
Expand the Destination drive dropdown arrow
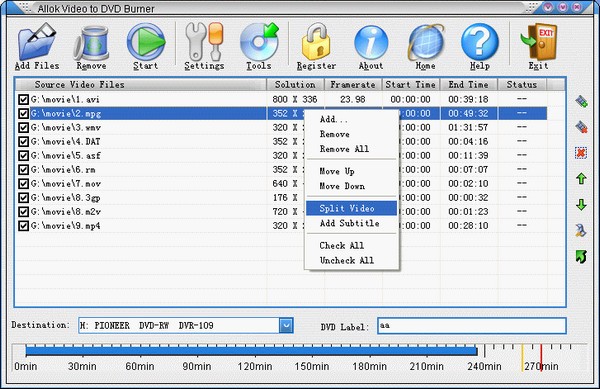[x=286, y=326]
